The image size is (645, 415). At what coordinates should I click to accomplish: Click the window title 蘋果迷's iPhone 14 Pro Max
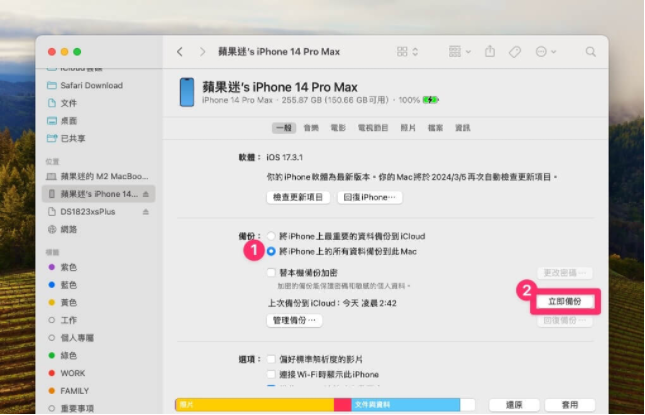coord(279,52)
